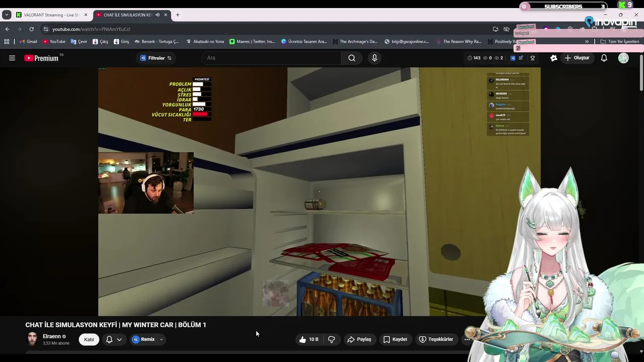Image resolution: width=644 pixels, height=362 pixels.
Task: Click the Oluştur create button
Action: [577, 58]
